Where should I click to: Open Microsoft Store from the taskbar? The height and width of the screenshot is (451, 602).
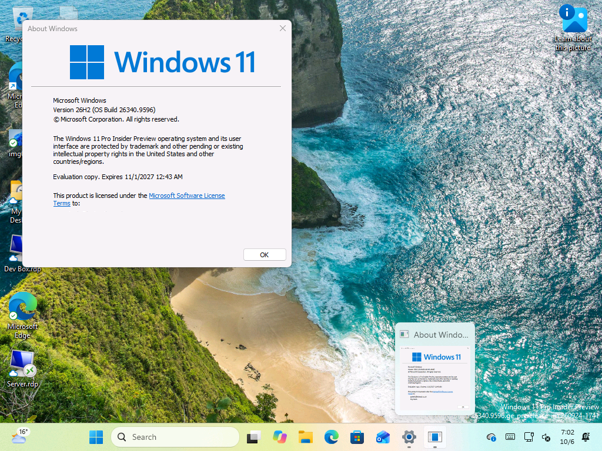pos(357,437)
